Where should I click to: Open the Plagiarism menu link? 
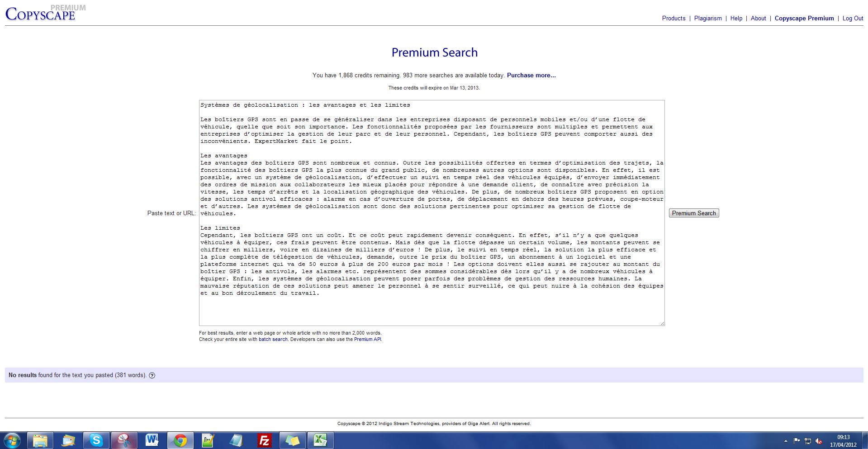click(x=708, y=19)
